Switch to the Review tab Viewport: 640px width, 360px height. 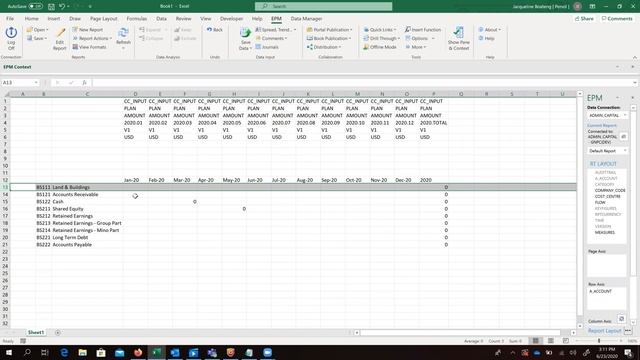183,19
